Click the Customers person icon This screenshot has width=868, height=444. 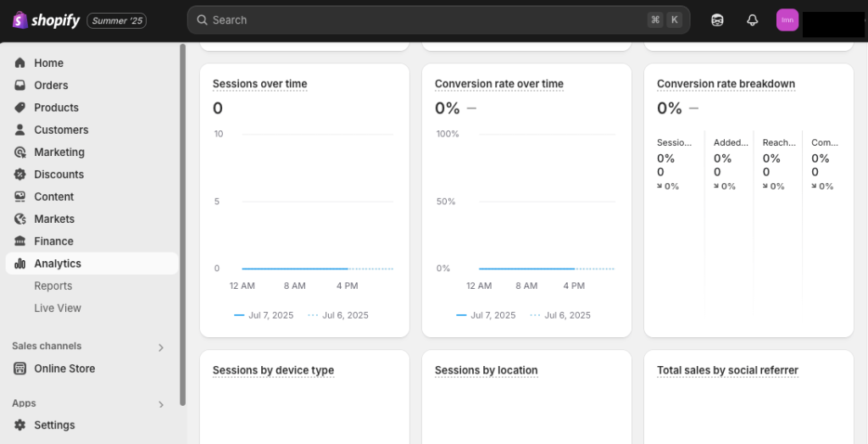20,130
